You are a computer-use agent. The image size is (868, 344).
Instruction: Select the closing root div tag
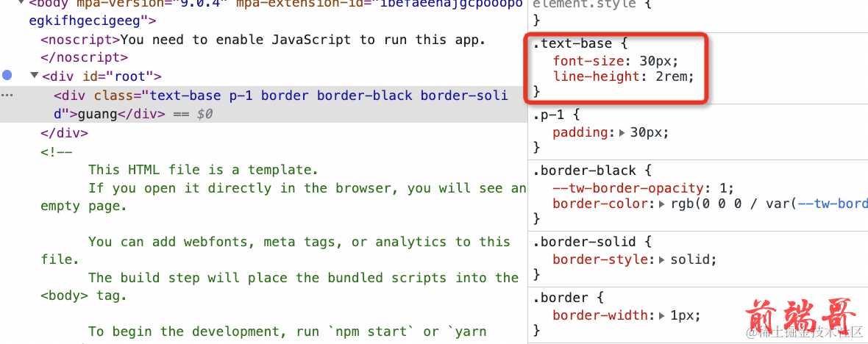(64, 133)
